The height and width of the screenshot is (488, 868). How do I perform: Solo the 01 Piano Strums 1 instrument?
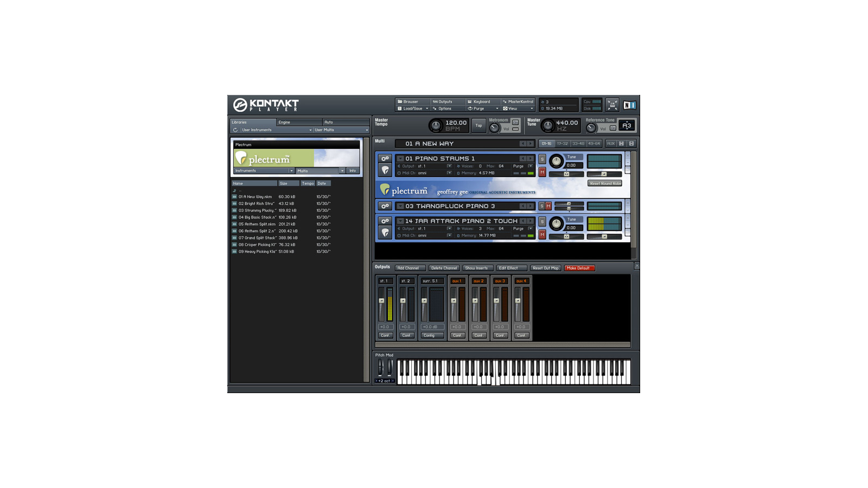[x=542, y=159]
